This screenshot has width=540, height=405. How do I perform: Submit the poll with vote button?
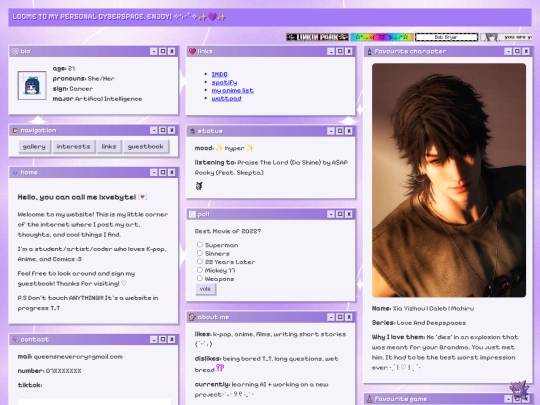pos(205,289)
